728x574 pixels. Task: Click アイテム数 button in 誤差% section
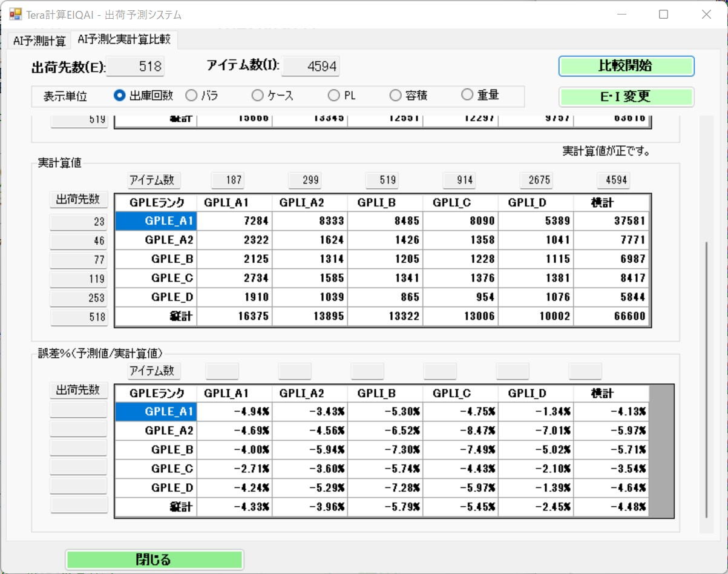[x=154, y=371]
